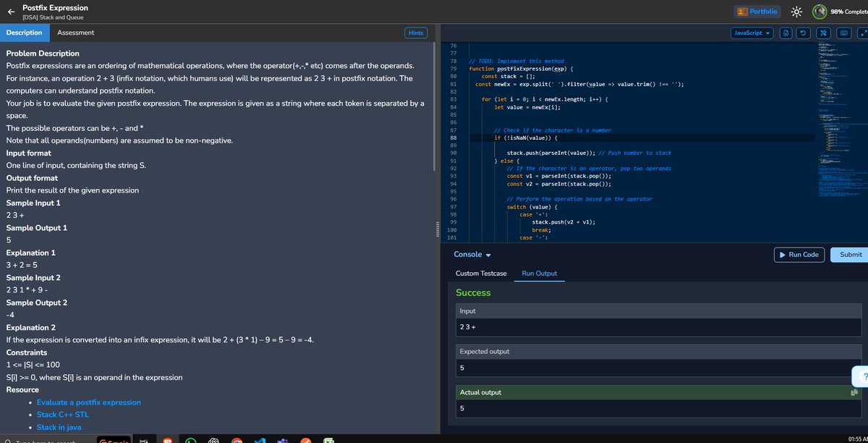This screenshot has height=443, width=868.
Task: Submit the solution
Action: click(850, 255)
